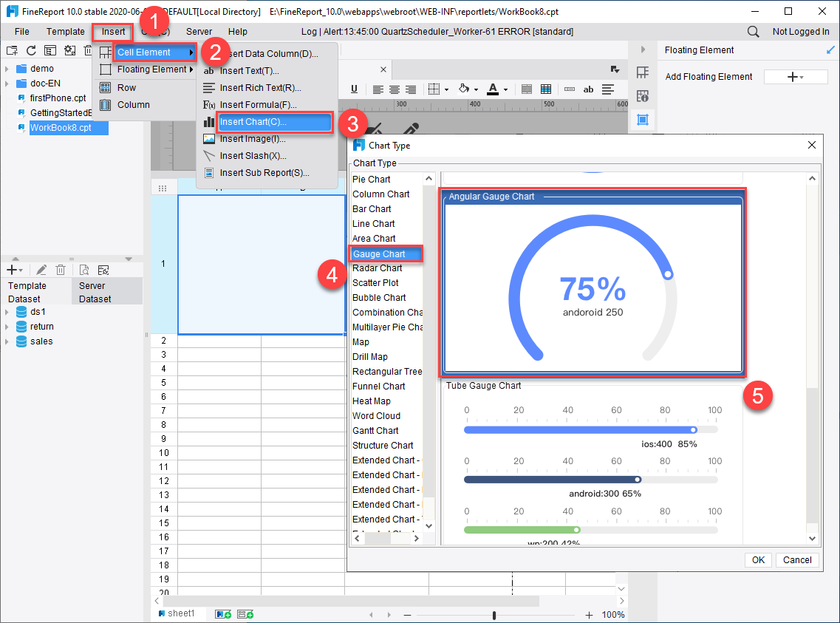The width and height of the screenshot is (840, 623).
Task: Select the floating element icon on right sidebar
Action: (643, 120)
